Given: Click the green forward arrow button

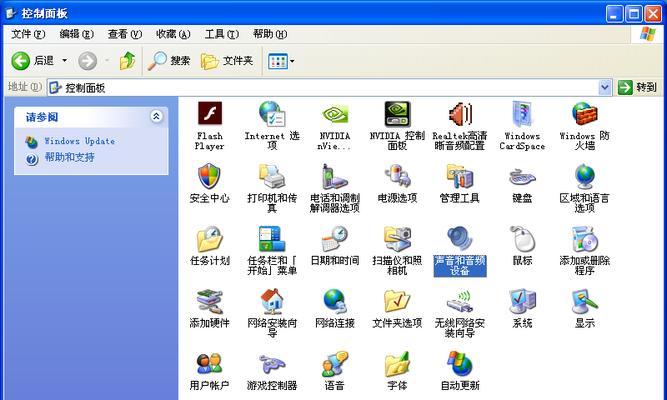Looking at the screenshot, I should click(88, 61).
